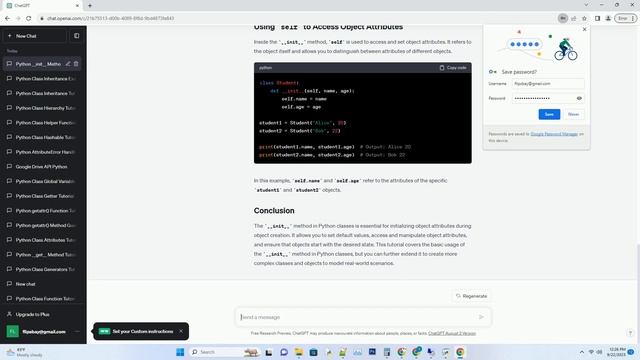Screen dimensions: 640x360
Task: Click Regenerate response
Action: click(x=471, y=296)
